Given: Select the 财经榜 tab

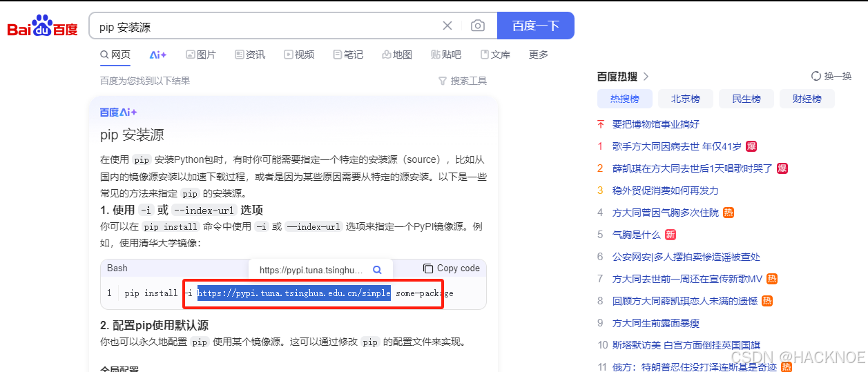Looking at the screenshot, I should (x=807, y=99).
